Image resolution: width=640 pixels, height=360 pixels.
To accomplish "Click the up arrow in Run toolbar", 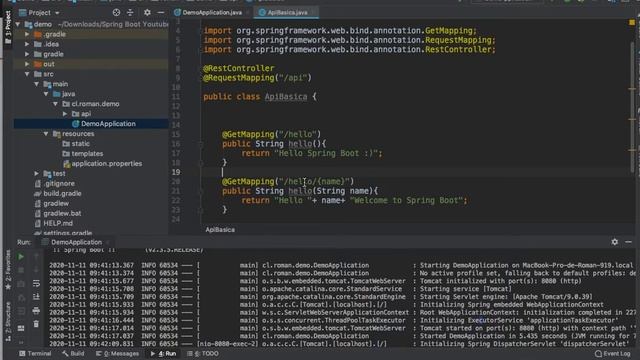I will tap(36, 256).
